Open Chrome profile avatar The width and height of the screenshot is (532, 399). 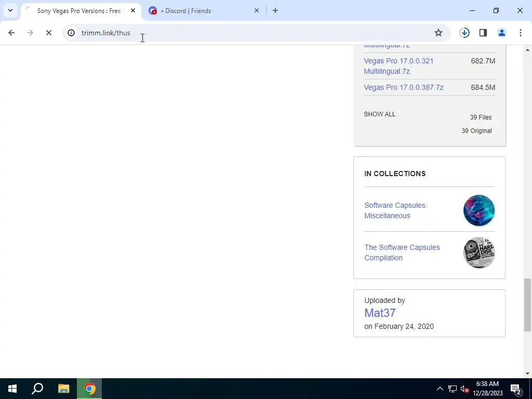(502, 33)
